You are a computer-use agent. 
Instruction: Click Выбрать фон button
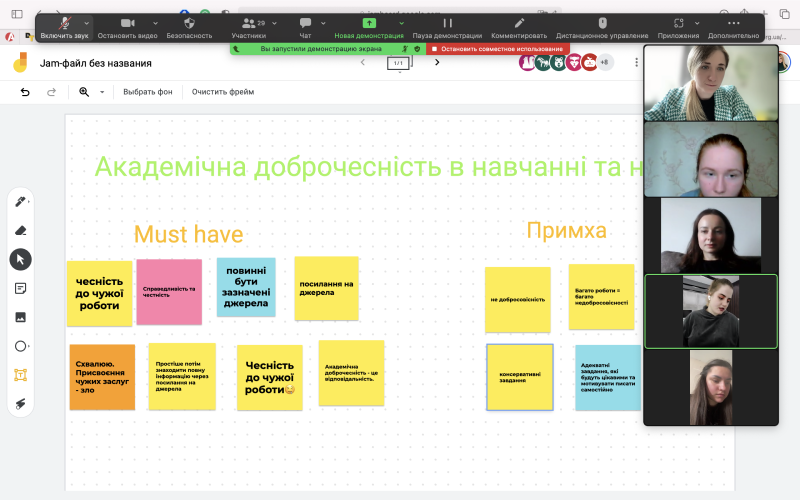[x=147, y=92]
